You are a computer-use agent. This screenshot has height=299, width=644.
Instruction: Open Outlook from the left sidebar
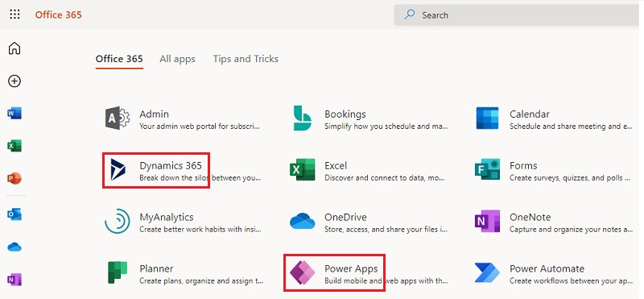[x=14, y=214]
